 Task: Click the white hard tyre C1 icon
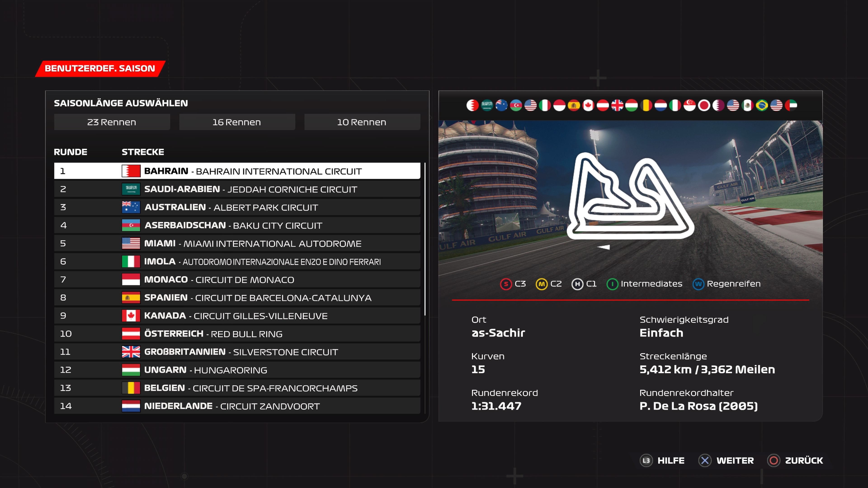tap(577, 284)
